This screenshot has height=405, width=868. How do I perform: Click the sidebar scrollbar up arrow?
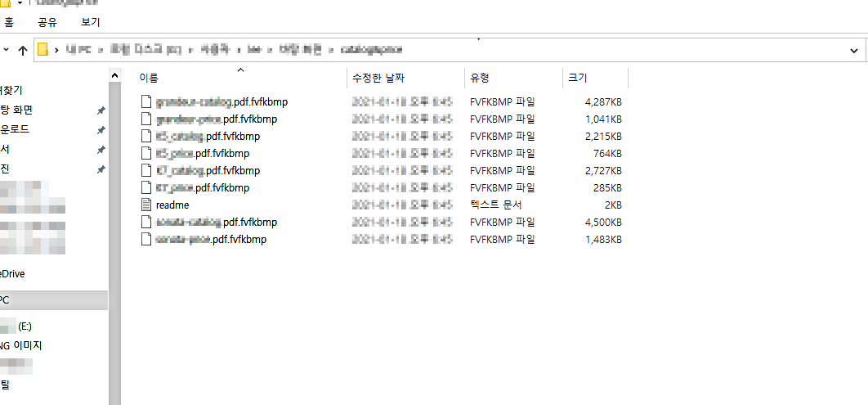point(114,74)
